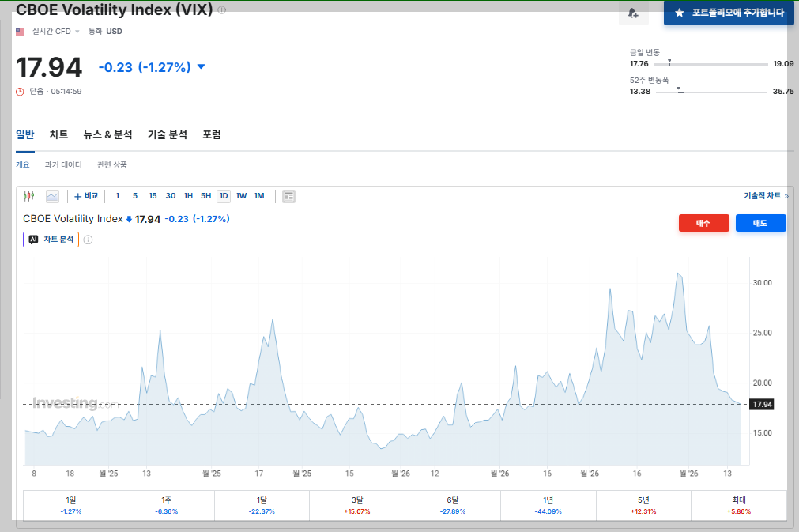The width and height of the screenshot is (799, 532).
Task: Click the red clock icon near the closing time
Action: [x=20, y=92]
